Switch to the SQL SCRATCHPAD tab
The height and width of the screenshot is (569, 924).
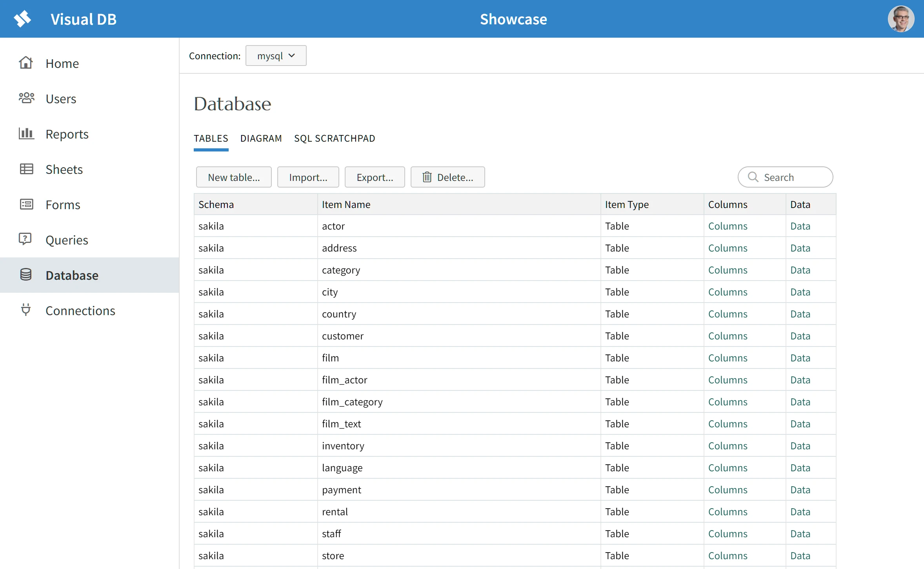(x=335, y=139)
